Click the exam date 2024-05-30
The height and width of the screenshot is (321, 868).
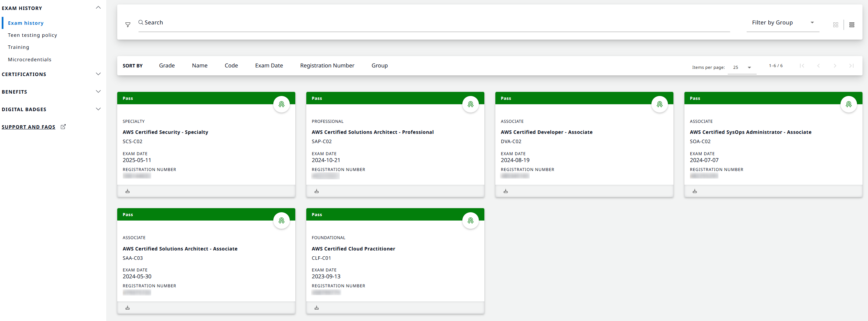[137, 277]
